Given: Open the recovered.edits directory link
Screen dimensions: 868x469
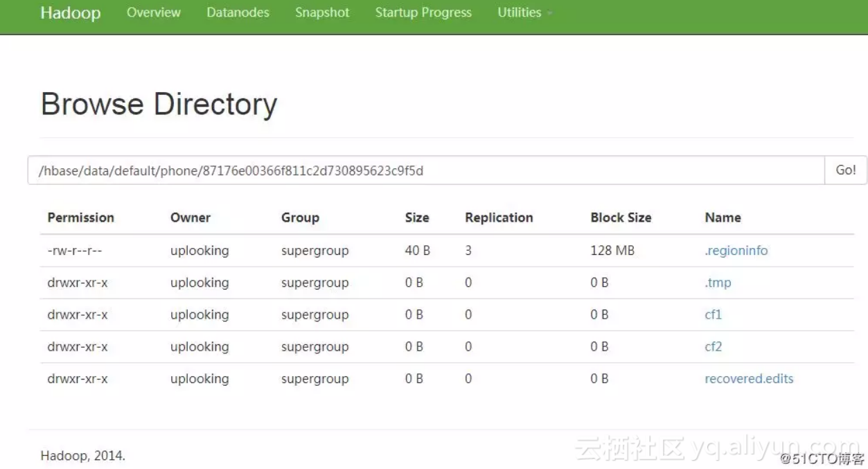Looking at the screenshot, I should point(749,379).
